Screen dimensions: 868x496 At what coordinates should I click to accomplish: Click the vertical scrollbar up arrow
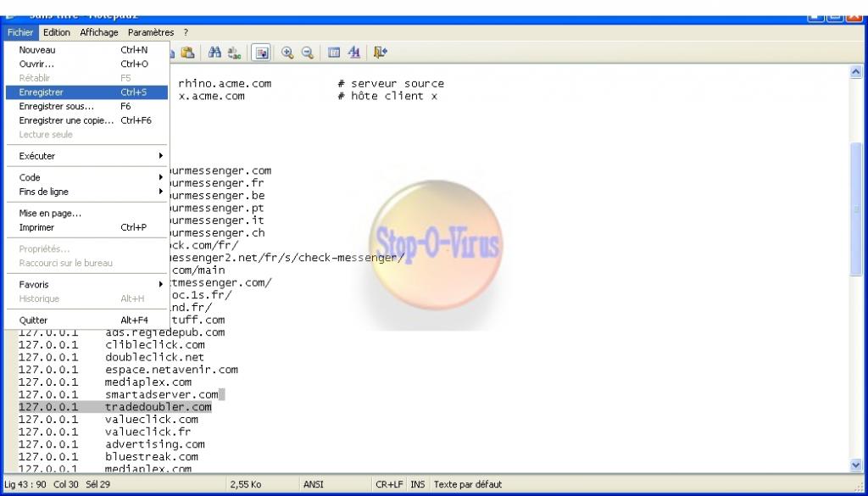point(856,72)
